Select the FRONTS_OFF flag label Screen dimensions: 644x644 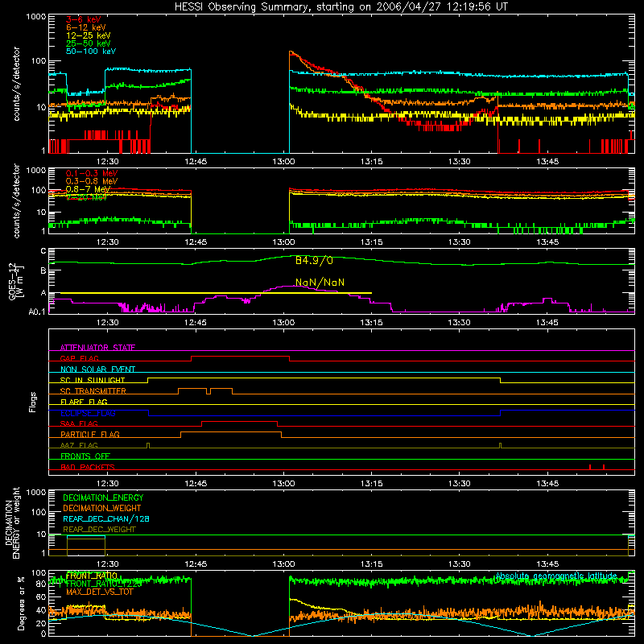(x=85, y=456)
